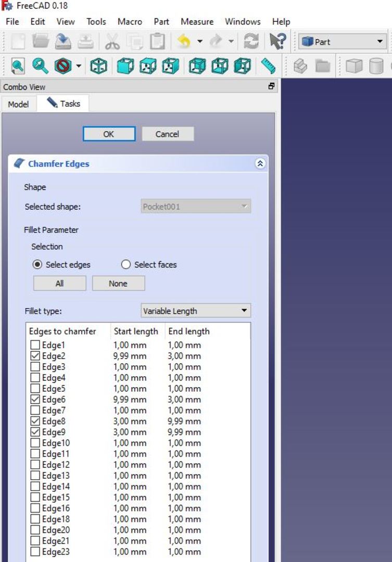This screenshot has height=562, width=392.
Task: Open the Edit menu
Action: [37, 21]
